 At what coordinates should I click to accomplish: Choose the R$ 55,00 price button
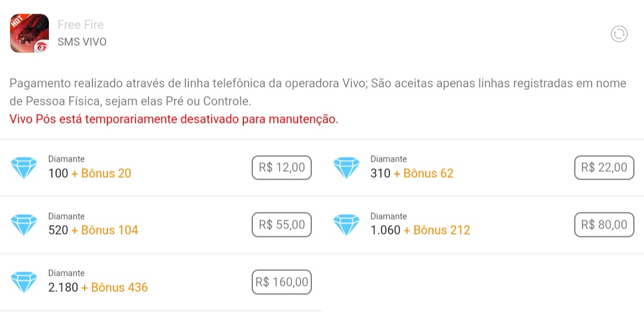tap(281, 225)
